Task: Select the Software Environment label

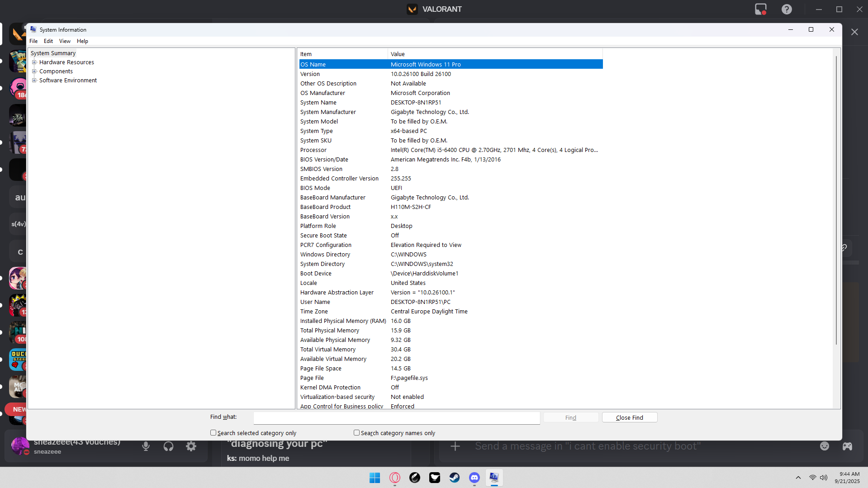Action: pos(68,81)
